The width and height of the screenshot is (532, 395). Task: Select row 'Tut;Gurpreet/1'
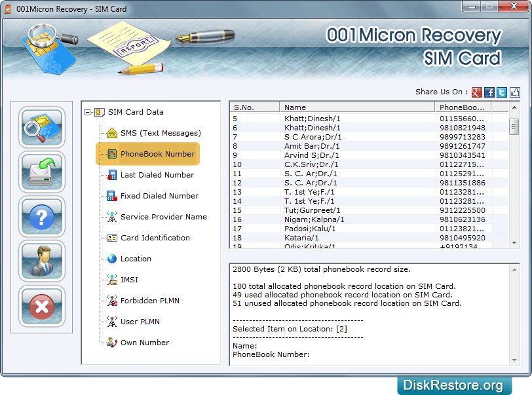369,210
